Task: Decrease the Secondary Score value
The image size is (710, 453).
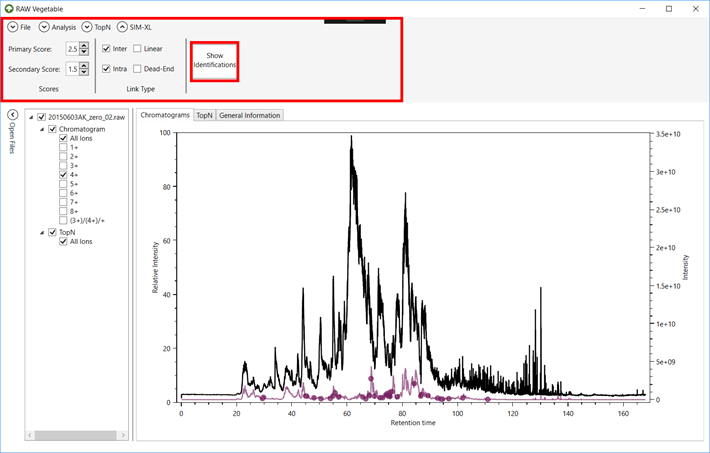Action: pyautogui.click(x=84, y=72)
